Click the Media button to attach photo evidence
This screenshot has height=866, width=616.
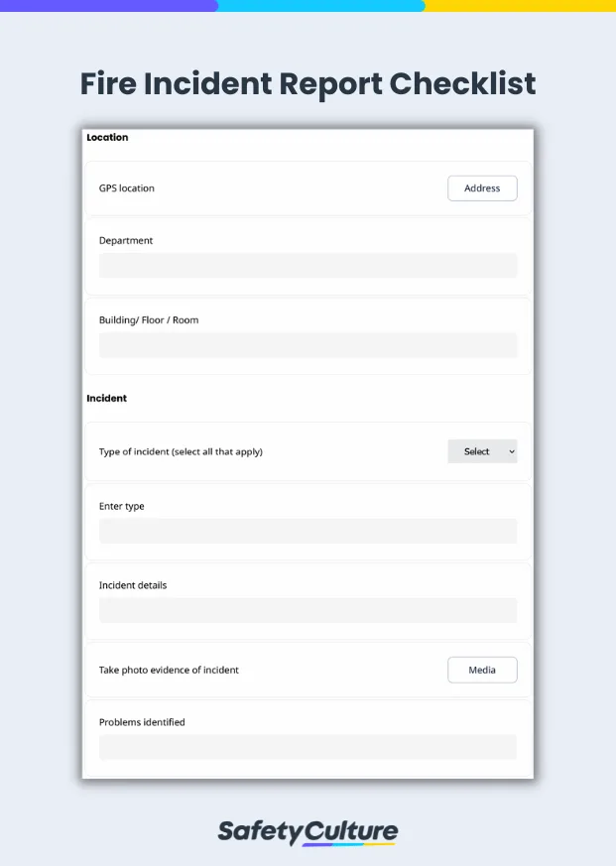point(482,670)
